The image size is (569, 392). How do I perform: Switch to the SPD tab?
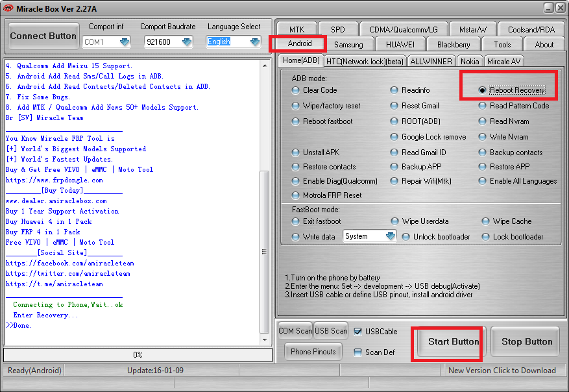click(338, 29)
